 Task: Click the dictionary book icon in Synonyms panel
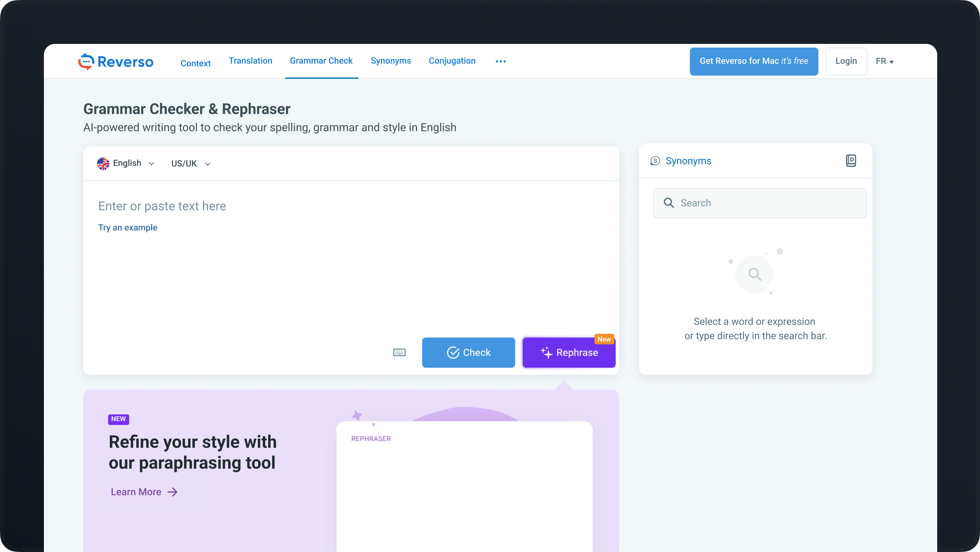(851, 161)
